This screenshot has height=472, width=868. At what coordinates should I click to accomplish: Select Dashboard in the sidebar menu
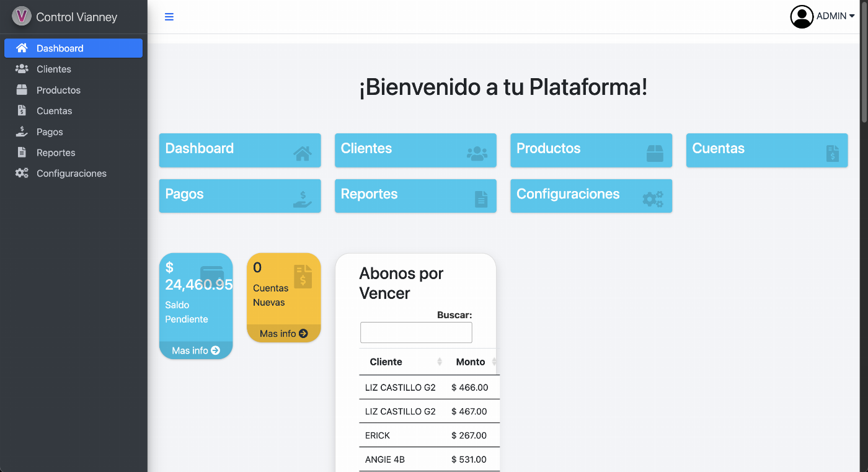60,48
